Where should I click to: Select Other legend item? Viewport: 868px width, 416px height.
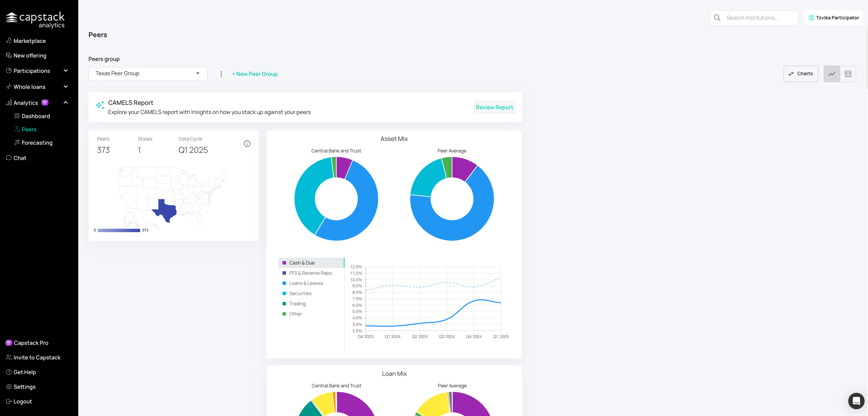point(311,314)
